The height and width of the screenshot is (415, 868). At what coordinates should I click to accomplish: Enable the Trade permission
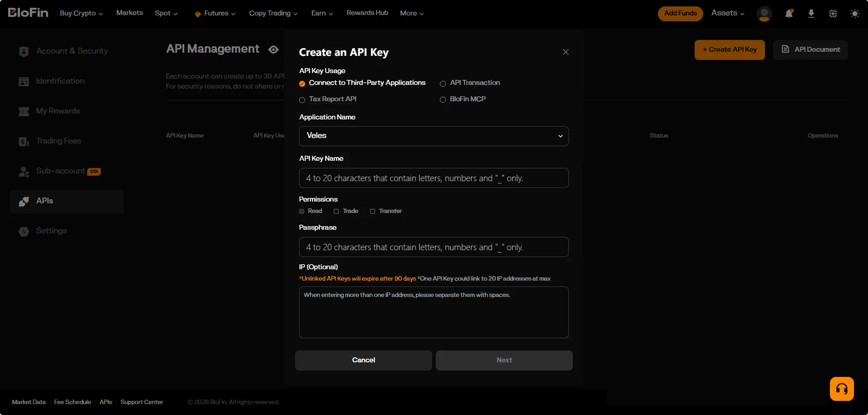tap(336, 211)
